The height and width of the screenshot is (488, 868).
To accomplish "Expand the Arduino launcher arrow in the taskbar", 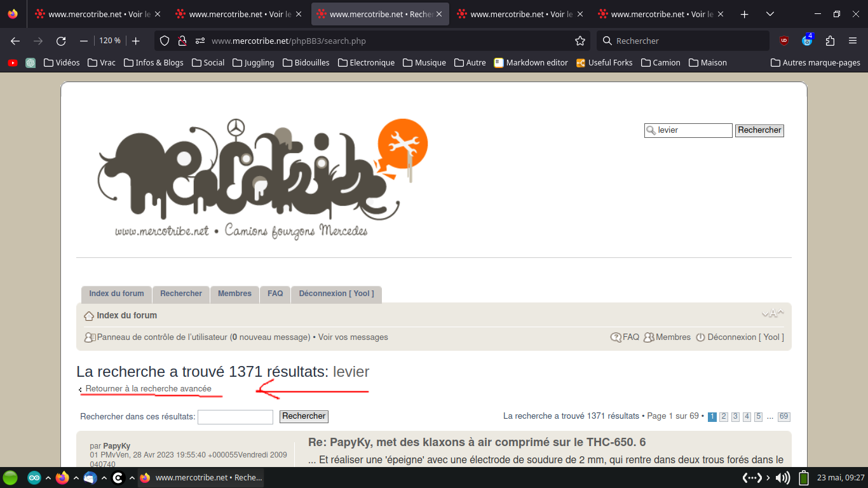I will point(48,478).
